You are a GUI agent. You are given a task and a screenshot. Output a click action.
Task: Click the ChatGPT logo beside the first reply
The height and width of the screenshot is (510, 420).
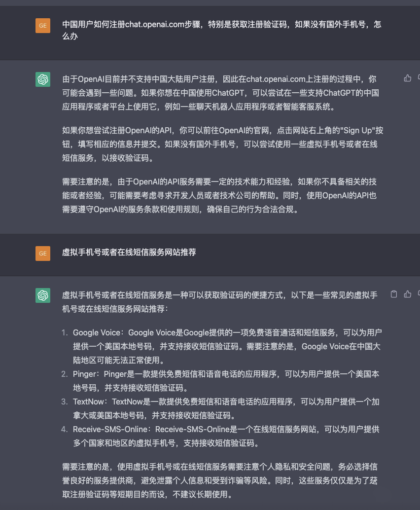[43, 79]
